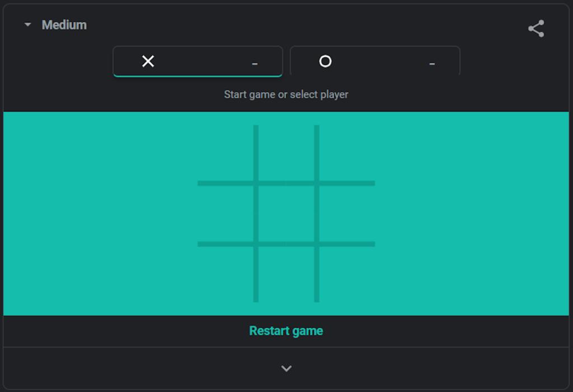Click the X player score dash
The height and width of the screenshot is (392, 573).
point(255,64)
